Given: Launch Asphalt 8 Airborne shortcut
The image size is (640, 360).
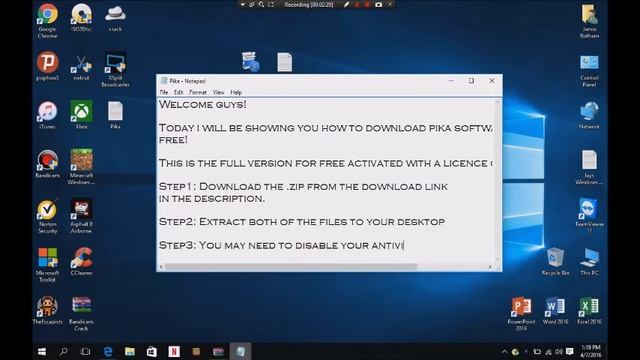Looking at the screenshot, I should (x=81, y=216).
